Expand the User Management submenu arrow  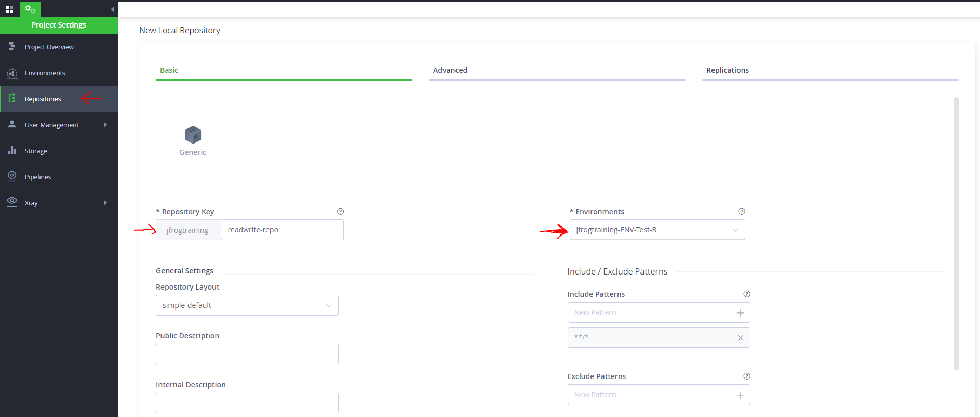(x=105, y=125)
